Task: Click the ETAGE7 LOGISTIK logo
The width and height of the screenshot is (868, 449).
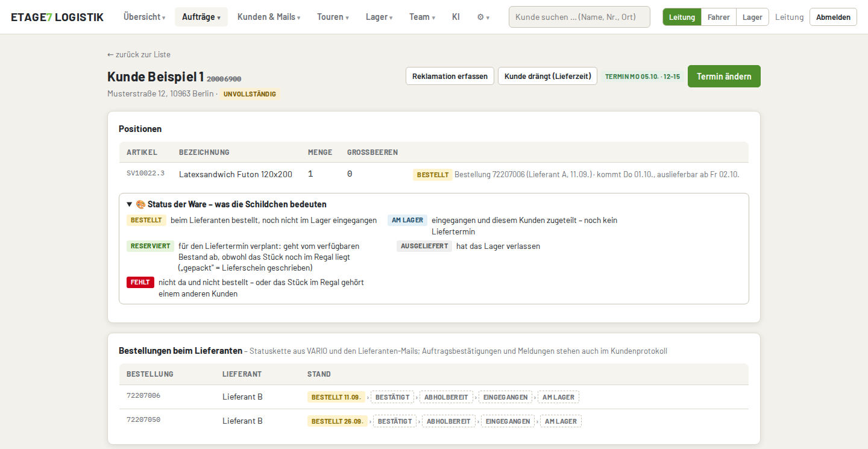Action: click(x=57, y=17)
